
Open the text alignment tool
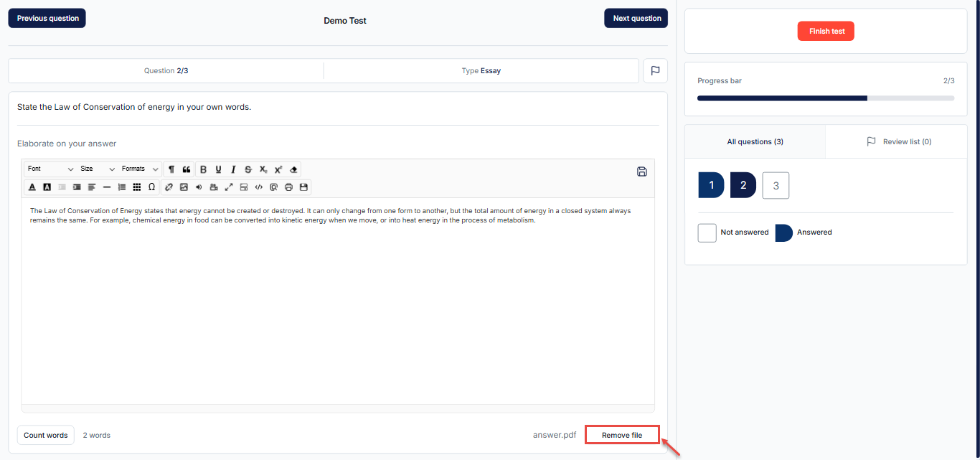pyautogui.click(x=92, y=187)
